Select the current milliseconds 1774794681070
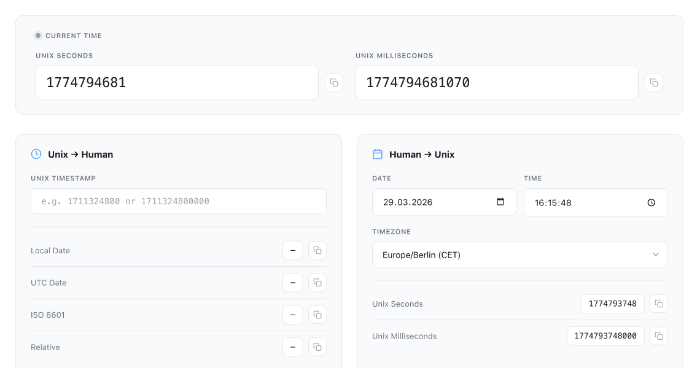This screenshot has height=368, width=700. tap(497, 83)
